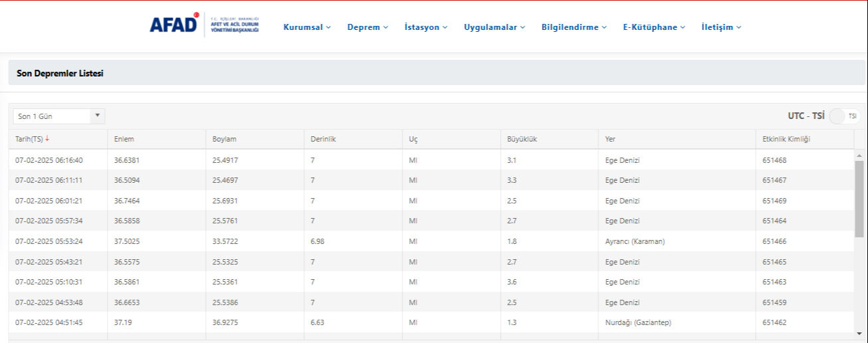The height and width of the screenshot is (343, 868).
Task: Open the İstasyon menu
Action: click(426, 27)
